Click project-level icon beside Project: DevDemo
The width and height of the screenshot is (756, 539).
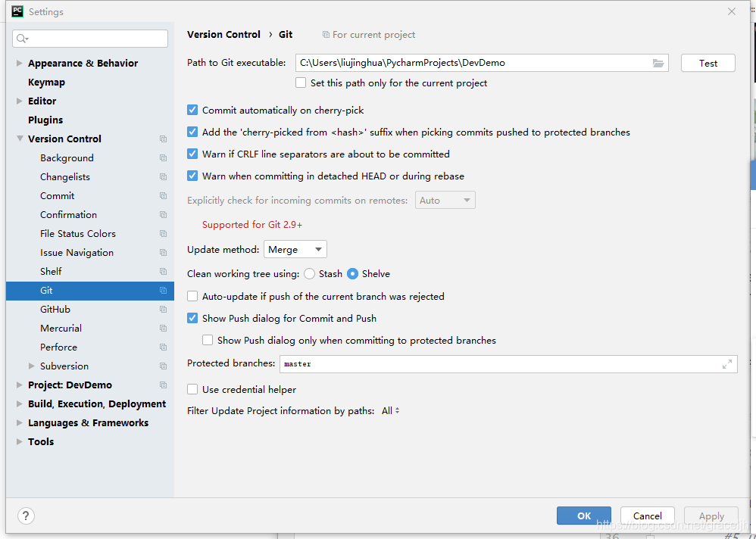(163, 385)
